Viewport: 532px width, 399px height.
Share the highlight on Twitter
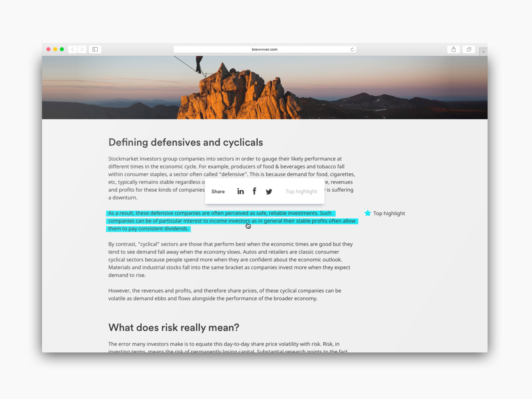(x=269, y=192)
